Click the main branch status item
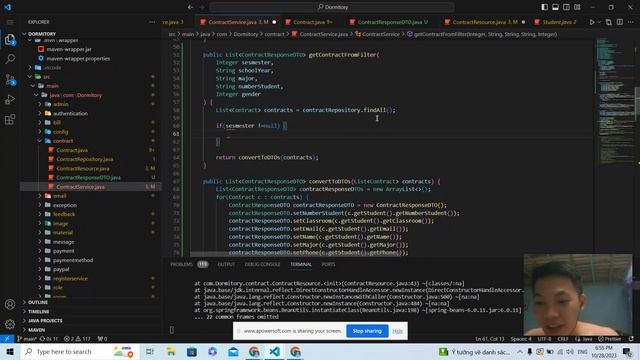This screenshot has width=640, height=360. pos(27,339)
